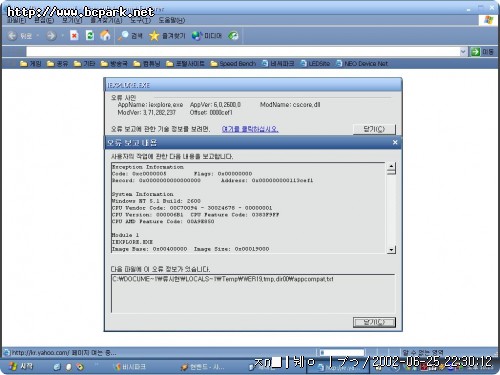Open the 파일(F) menu
This screenshot has height=375, width=500.
click(x=17, y=21)
